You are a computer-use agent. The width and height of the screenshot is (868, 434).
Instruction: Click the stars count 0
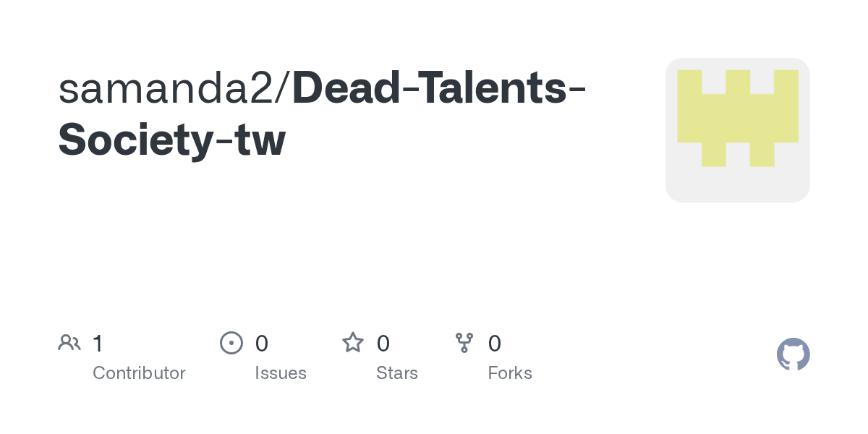tap(383, 343)
